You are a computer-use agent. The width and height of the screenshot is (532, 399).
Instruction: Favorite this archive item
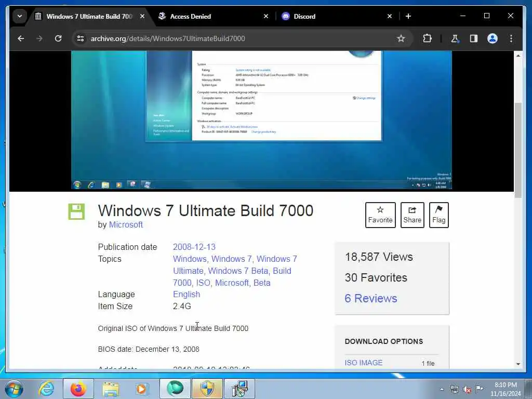[x=380, y=215]
